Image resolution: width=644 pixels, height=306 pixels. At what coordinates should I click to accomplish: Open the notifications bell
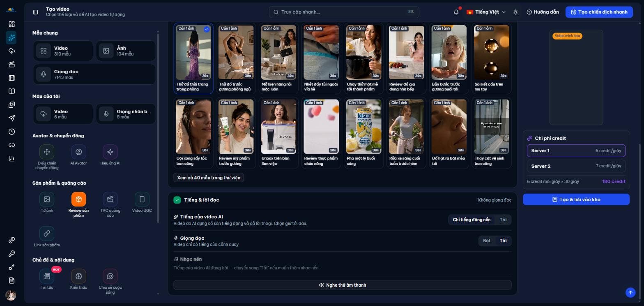tap(456, 12)
